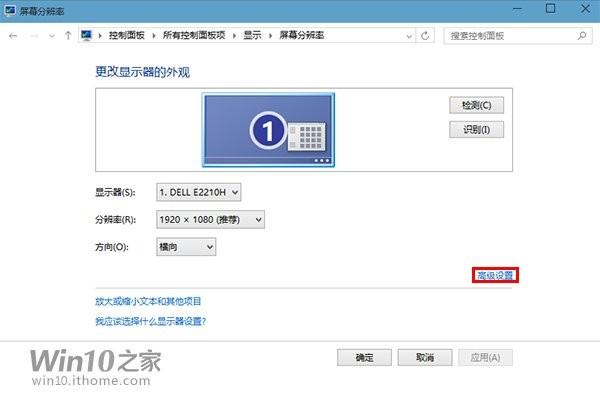Viewport: 600px width, 405px height.
Task: Focus the 搜索控制面板 search box
Action: (518, 36)
